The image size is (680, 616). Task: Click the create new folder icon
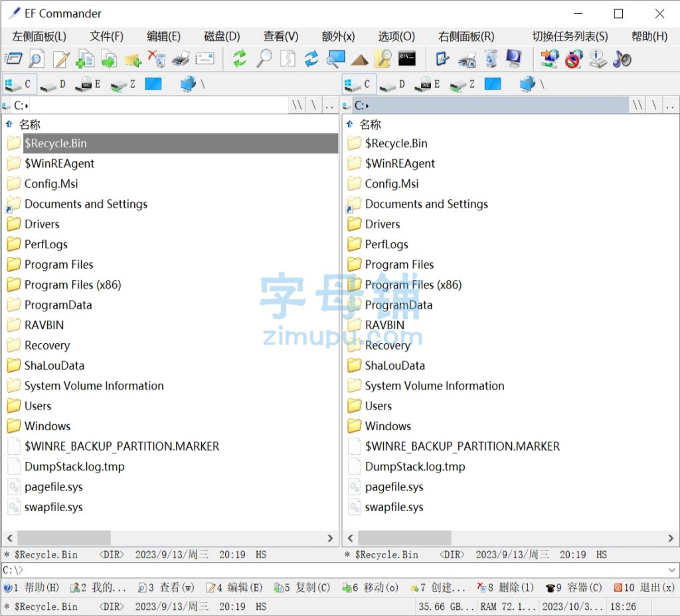pyautogui.click(x=133, y=60)
